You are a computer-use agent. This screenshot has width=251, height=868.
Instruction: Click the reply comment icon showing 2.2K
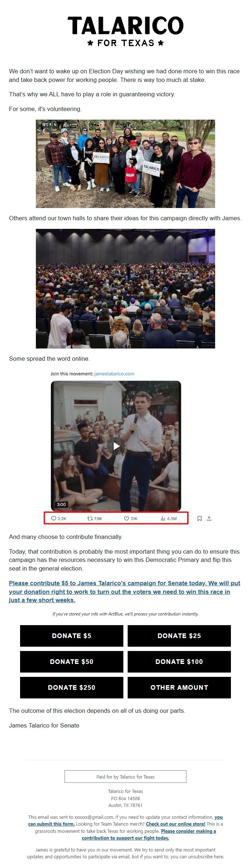click(54, 518)
